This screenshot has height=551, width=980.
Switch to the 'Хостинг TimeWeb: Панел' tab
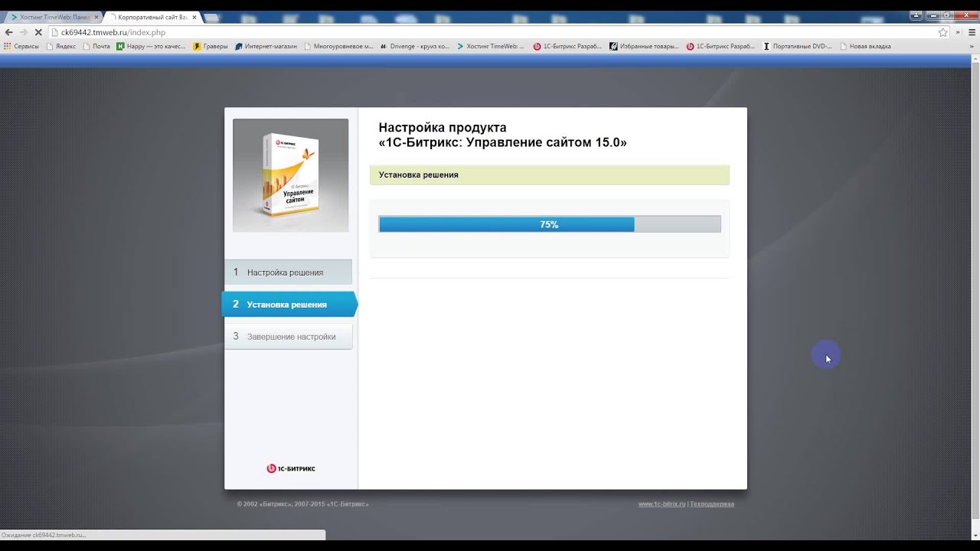(x=51, y=17)
